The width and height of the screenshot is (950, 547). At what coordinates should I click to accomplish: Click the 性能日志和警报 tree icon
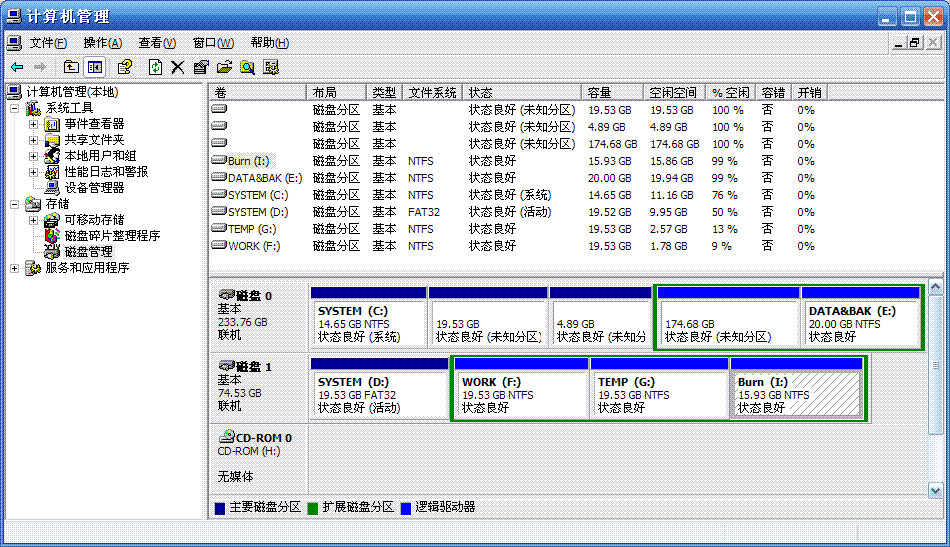53,172
